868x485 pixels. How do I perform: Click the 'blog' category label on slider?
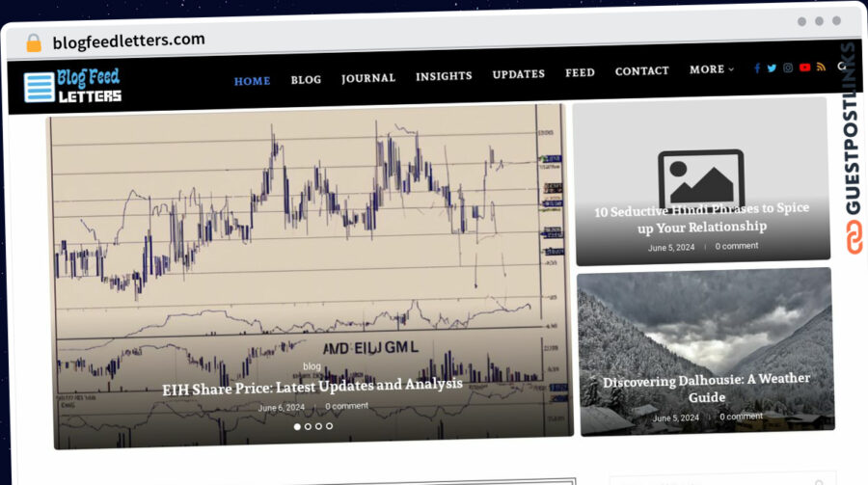coord(312,366)
